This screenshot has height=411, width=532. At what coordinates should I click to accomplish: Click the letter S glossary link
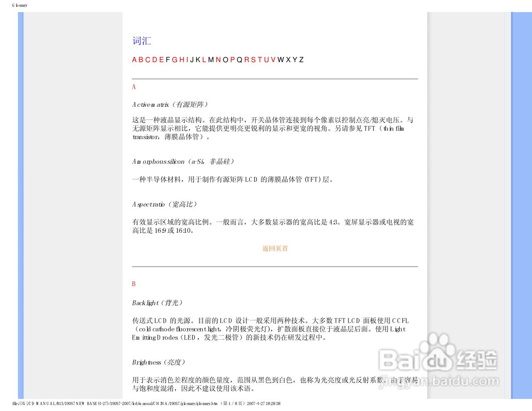pos(252,60)
